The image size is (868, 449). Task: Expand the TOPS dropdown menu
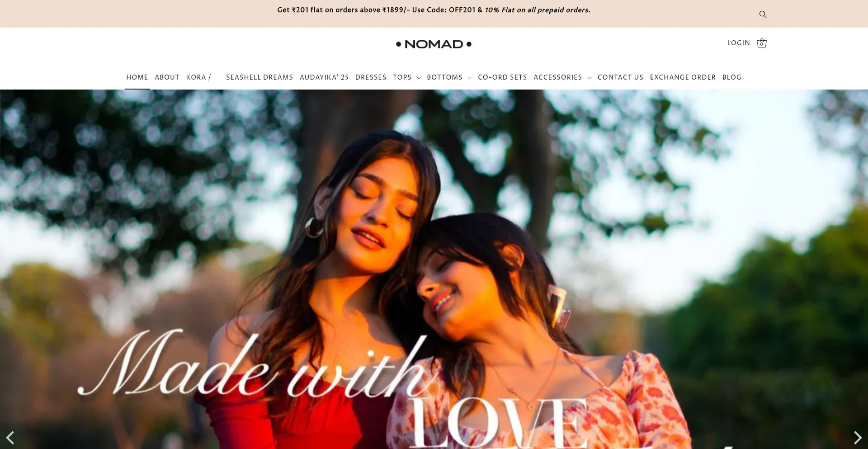click(407, 77)
